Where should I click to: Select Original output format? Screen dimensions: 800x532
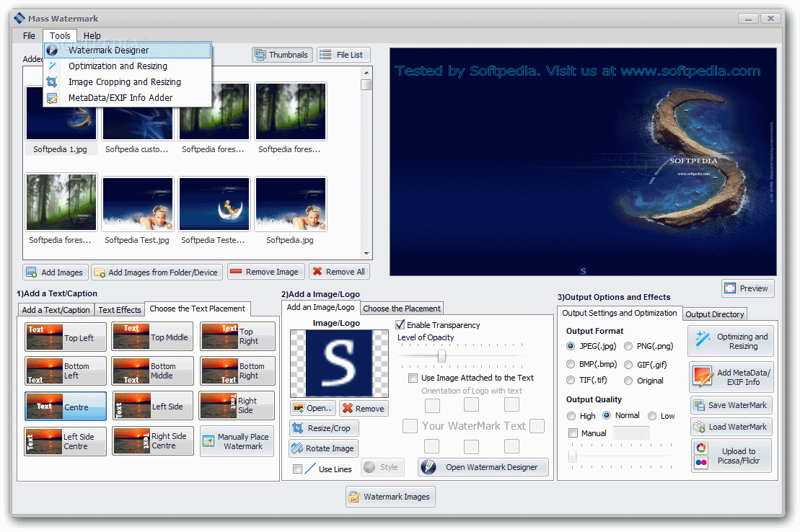click(628, 381)
